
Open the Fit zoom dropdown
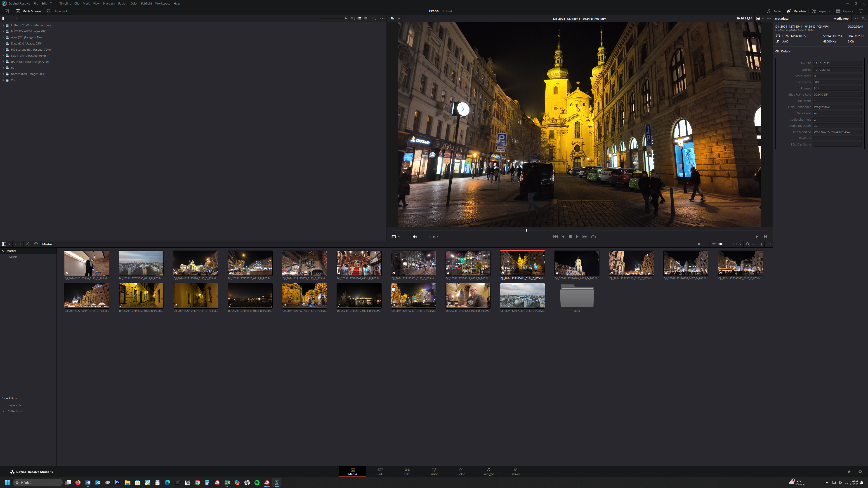395,19
